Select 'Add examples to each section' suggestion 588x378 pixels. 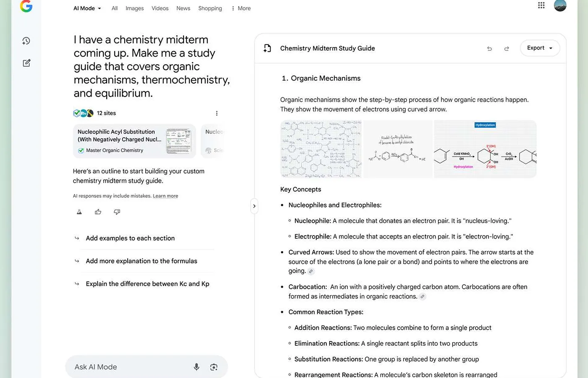130,238
